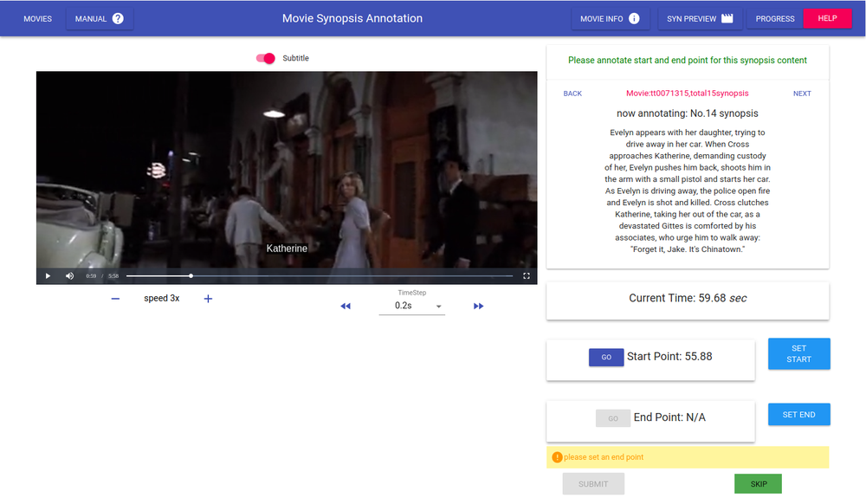Viewport: 866px width, 504px height.
Task: Mute the video using the speaker icon
Action: click(69, 276)
